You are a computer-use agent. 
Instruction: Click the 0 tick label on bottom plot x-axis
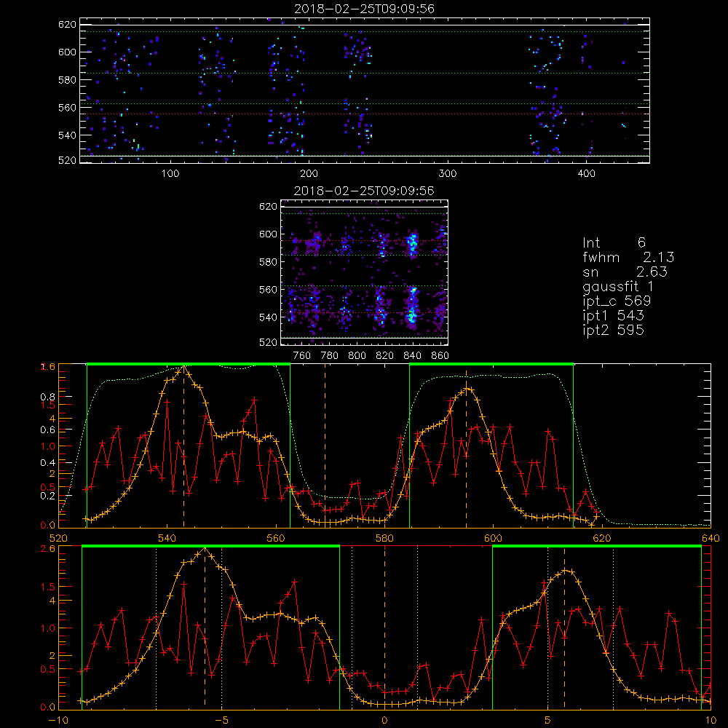click(x=384, y=721)
